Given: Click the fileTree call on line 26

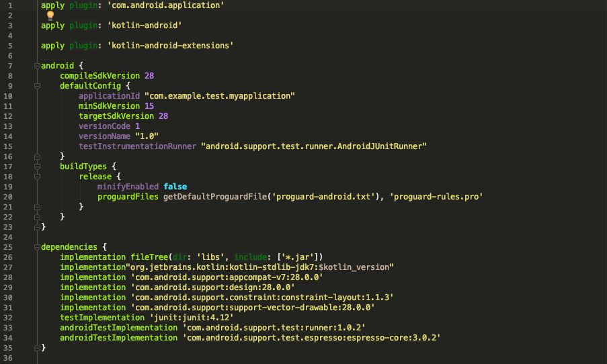Looking at the screenshot, I should (x=149, y=257).
